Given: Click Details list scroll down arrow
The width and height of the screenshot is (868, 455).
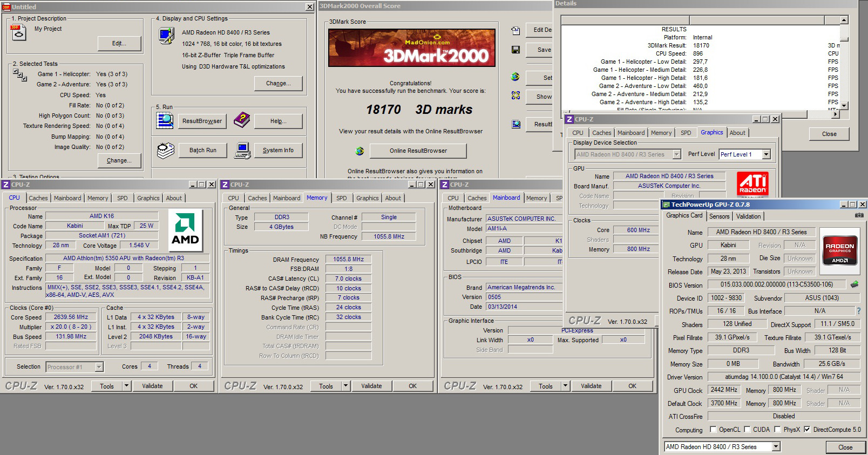Looking at the screenshot, I should (844, 105).
